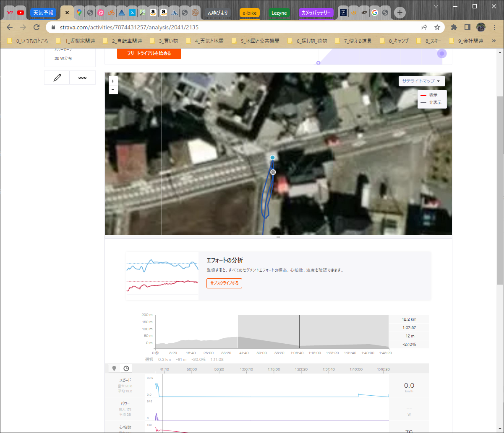The height and width of the screenshot is (433, 504).
Task: Select the 心拍数 chart row label
Action: (125, 427)
